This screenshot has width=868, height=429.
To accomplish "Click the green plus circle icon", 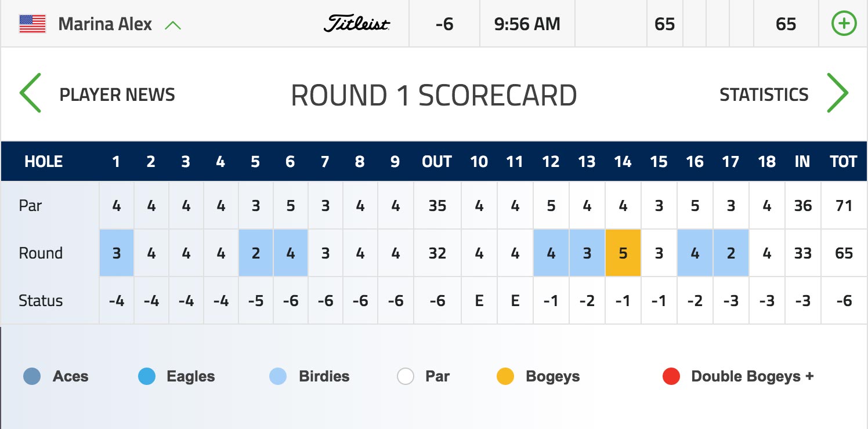I will [844, 24].
